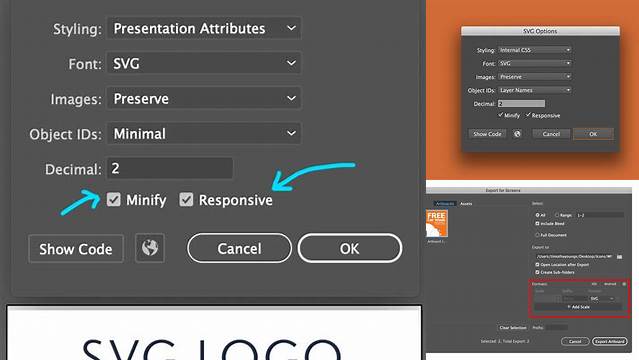
Task: Click Cancel in SVG Options window
Action: pos(551,134)
